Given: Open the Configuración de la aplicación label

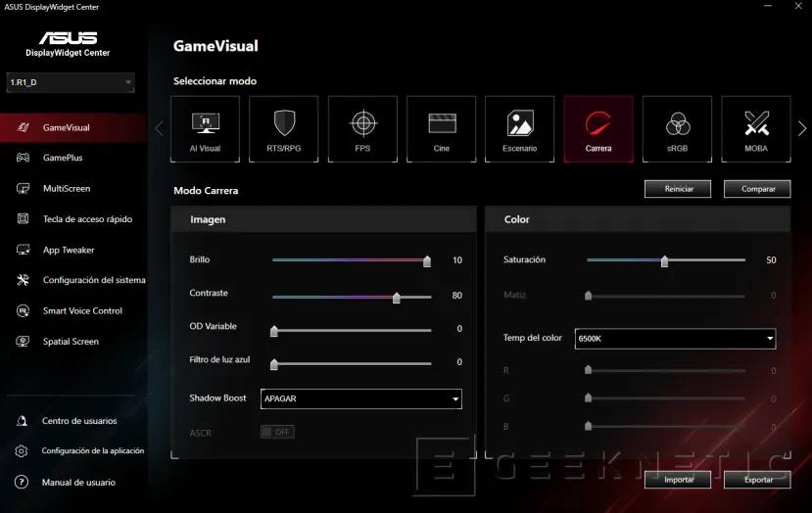Looking at the screenshot, I should [x=93, y=451].
